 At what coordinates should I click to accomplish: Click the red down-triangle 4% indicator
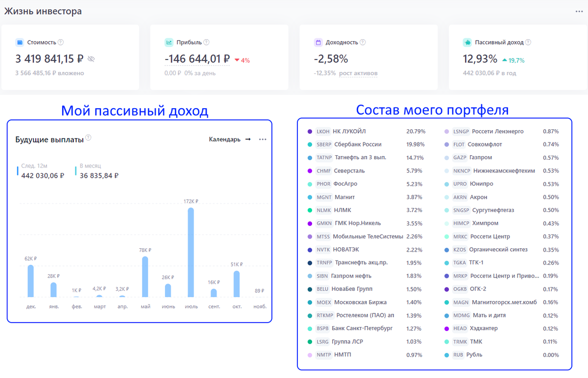242,61
